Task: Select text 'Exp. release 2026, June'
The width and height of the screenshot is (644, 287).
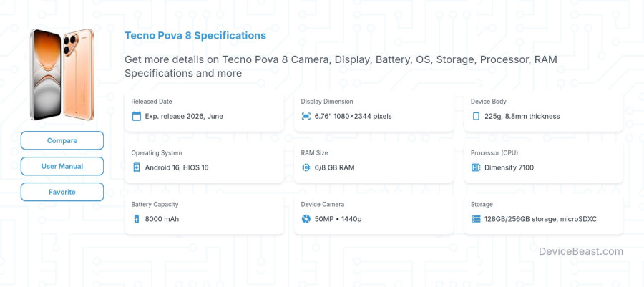Action: 184,116
